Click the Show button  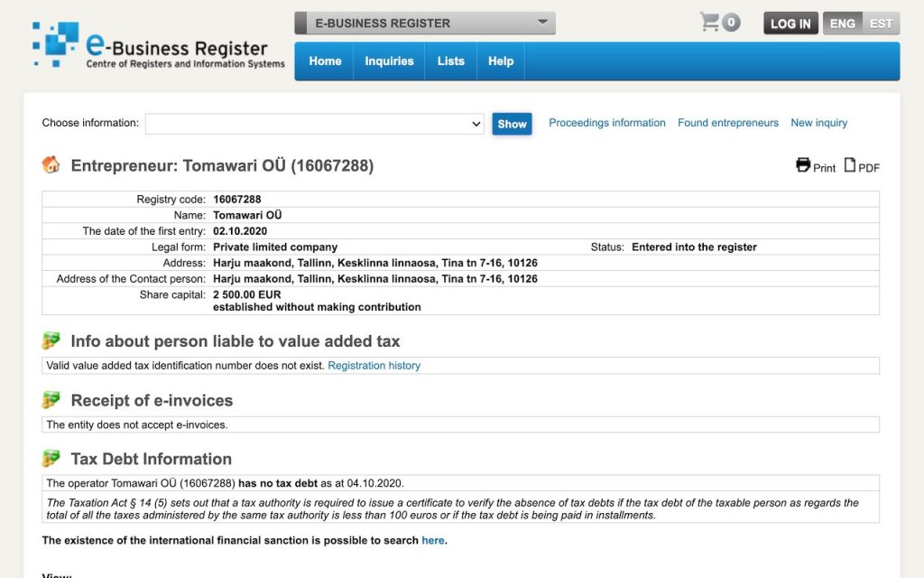[x=512, y=124]
